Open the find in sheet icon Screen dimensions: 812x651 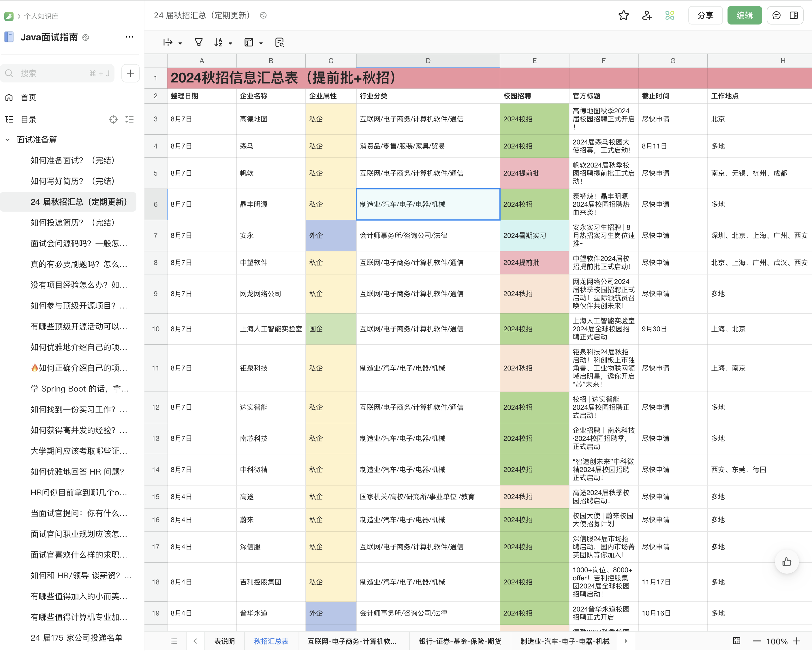pos(279,43)
